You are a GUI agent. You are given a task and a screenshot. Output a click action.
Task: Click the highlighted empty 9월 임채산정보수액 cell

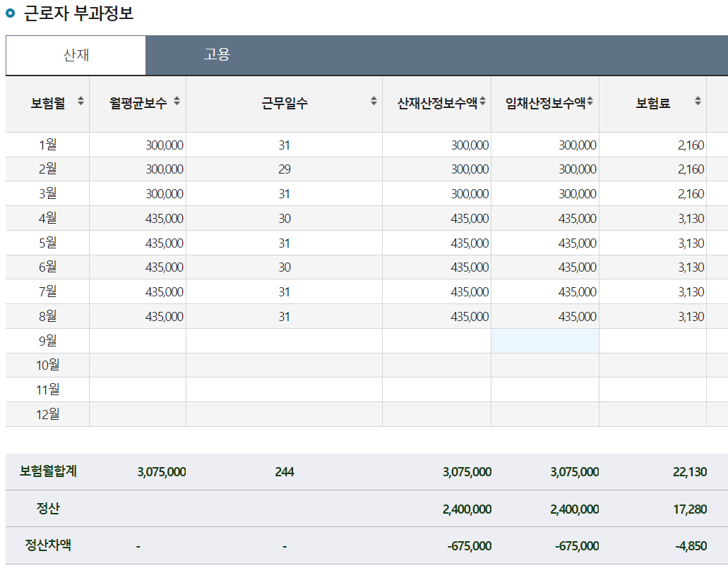pyautogui.click(x=544, y=341)
